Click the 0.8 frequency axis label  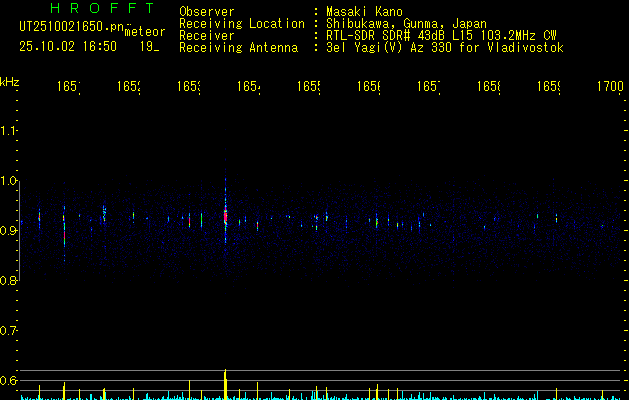click(x=8, y=280)
